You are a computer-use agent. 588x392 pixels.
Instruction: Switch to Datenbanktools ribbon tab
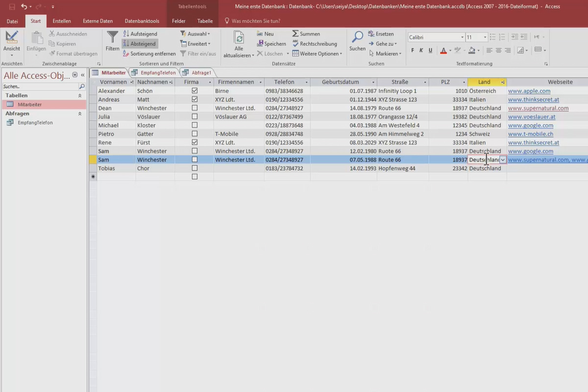click(142, 21)
